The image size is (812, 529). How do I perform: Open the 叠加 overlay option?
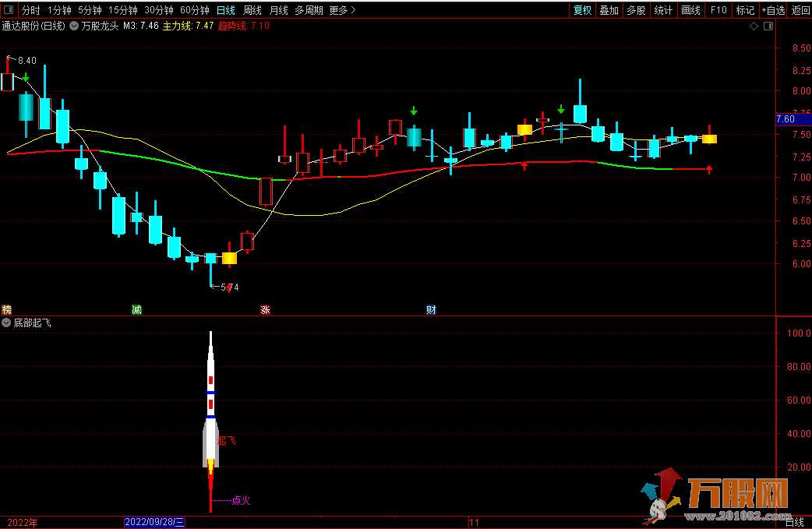609,10
